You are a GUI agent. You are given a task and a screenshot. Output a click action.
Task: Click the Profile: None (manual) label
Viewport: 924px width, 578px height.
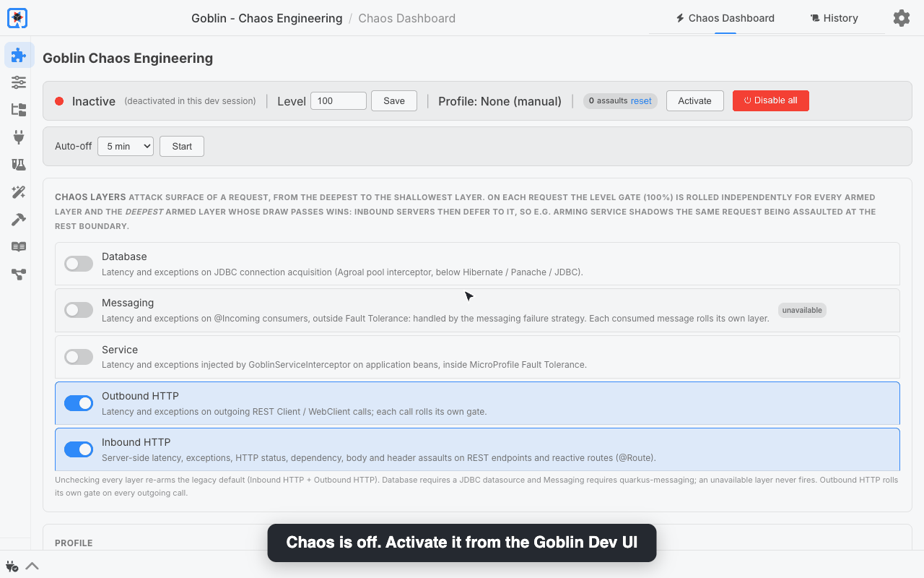pos(500,101)
